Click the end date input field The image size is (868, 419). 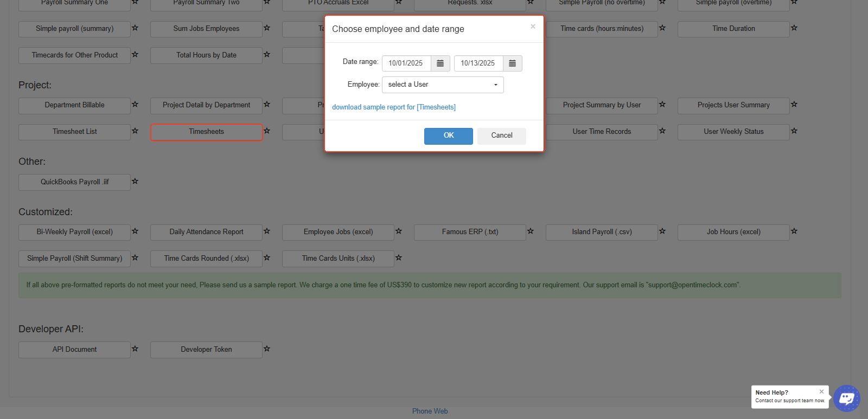[478, 63]
